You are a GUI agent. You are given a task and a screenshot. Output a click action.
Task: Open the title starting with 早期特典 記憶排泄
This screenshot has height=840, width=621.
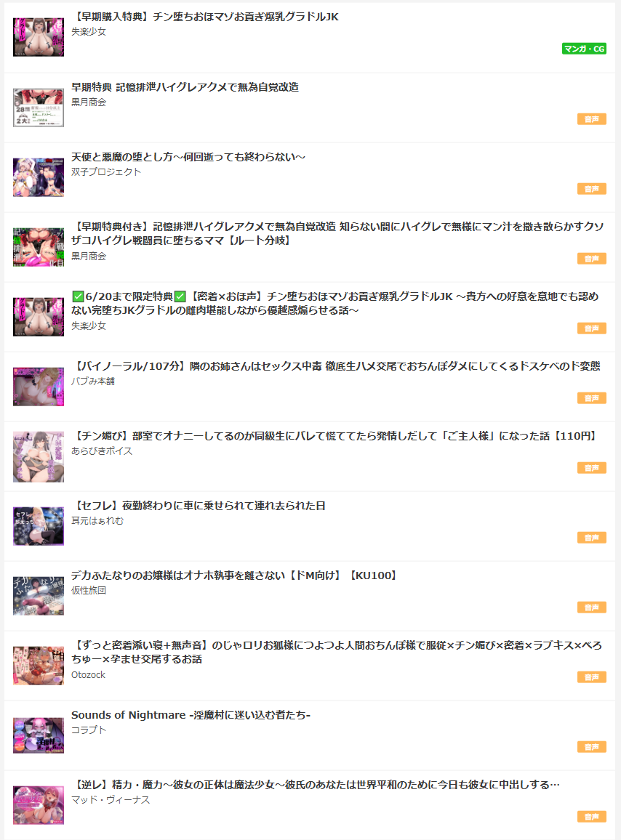point(185,86)
